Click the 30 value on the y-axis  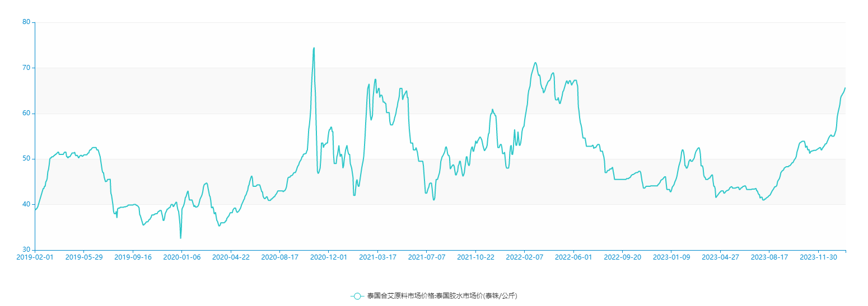pyautogui.click(x=26, y=250)
